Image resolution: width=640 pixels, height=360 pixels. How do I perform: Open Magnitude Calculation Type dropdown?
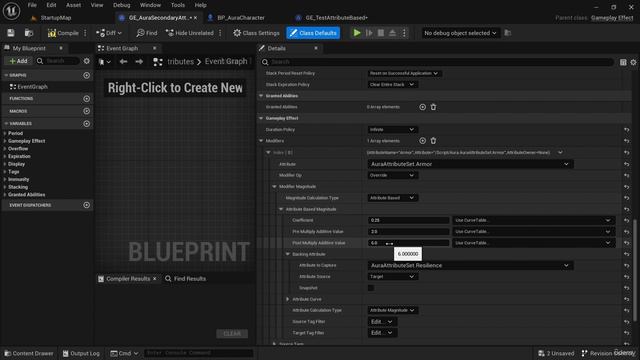click(x=392, y=198)
